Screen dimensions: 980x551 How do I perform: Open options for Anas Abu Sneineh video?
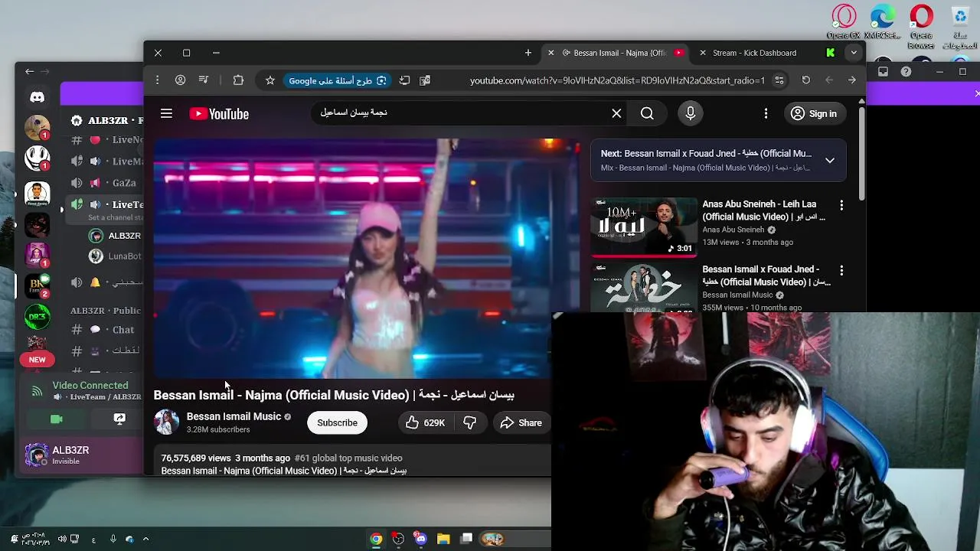point(841,205)
